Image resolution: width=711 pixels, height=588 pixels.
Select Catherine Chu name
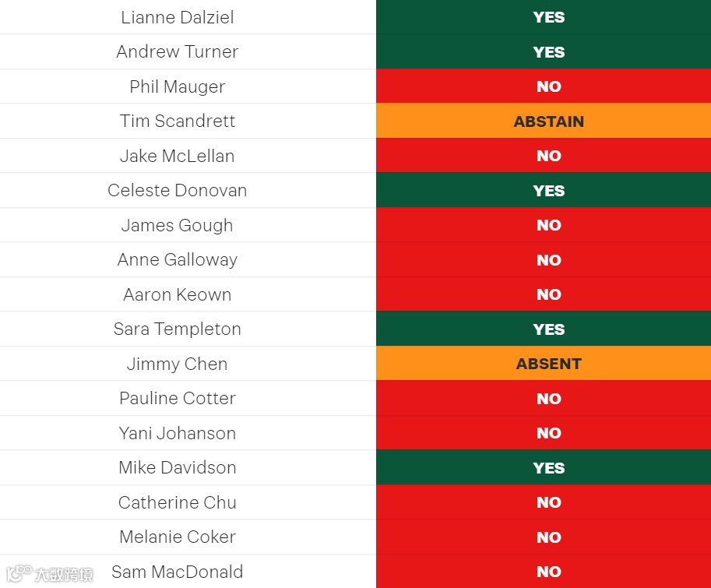tap(178, 502)
